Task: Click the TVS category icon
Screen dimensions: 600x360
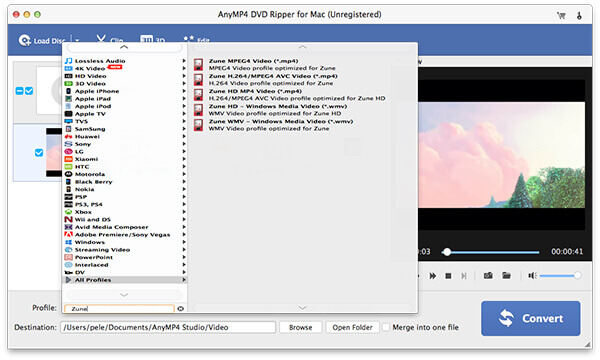Action: (68, 121)
